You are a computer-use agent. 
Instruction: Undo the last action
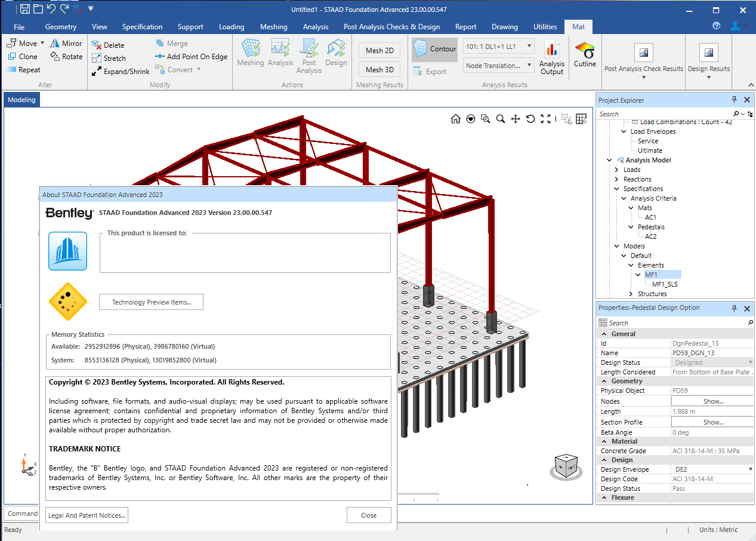click(x=51, y=9)
